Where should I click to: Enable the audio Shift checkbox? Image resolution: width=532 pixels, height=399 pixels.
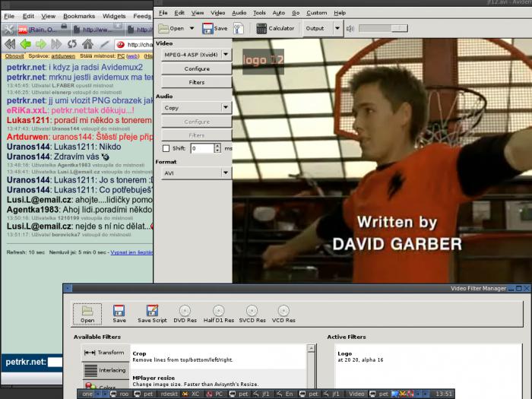166,148
